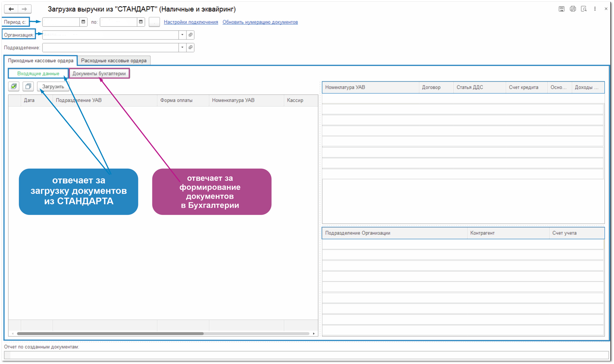Viewport: 614px width, 364px height.
Task: Expand the Организация dropdown list
Action: tap(182, 35)
